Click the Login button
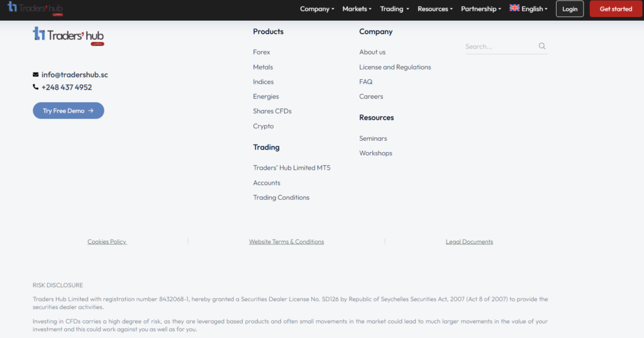Viewport: 644px width, 338px height. pos(570,9)
